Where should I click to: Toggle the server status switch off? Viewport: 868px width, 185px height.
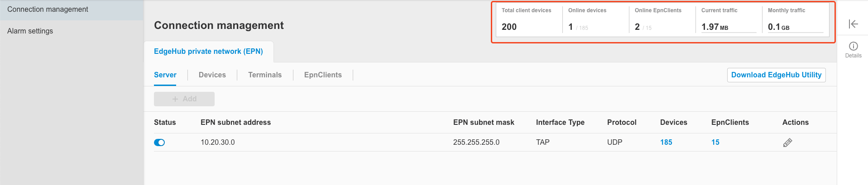[x=159, y=142]
